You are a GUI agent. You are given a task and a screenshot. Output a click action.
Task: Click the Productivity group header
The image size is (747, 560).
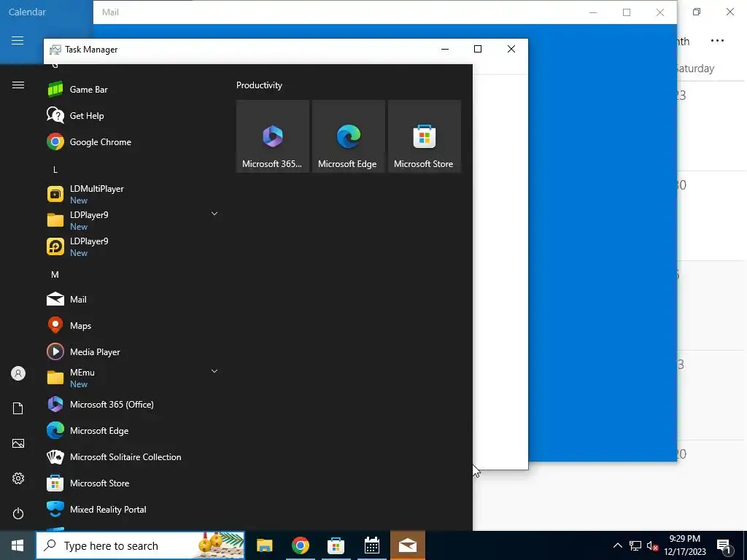coord(259,85)
